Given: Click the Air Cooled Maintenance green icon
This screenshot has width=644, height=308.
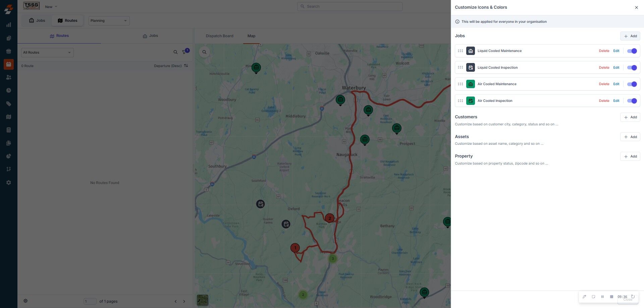Looking at the screenshot, I should point(471,84).
